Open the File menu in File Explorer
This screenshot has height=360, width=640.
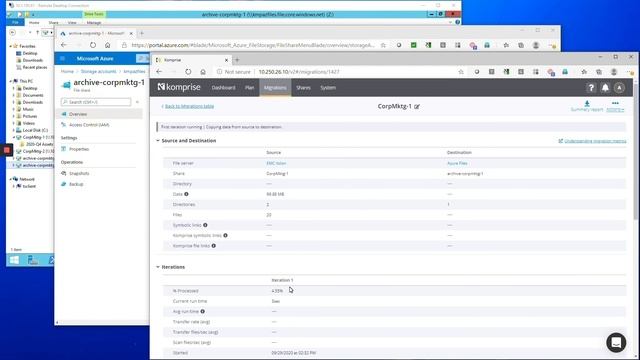(15, 23)
